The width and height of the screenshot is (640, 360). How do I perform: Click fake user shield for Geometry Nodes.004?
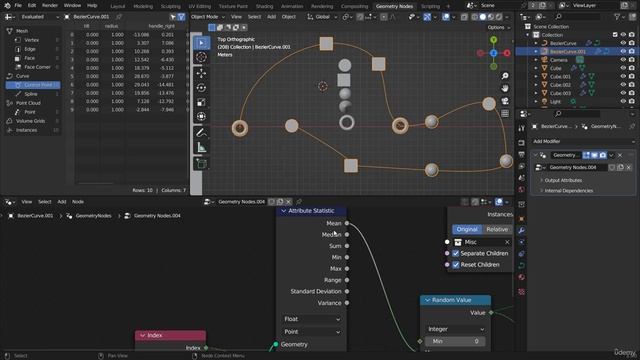[x=611, y=167]
